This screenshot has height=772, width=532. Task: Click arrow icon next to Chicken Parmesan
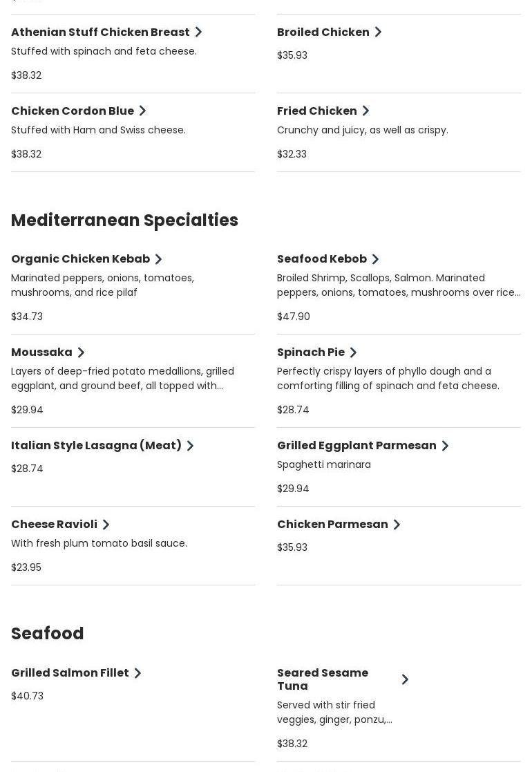pyautogui.click(x=397, y=525)
